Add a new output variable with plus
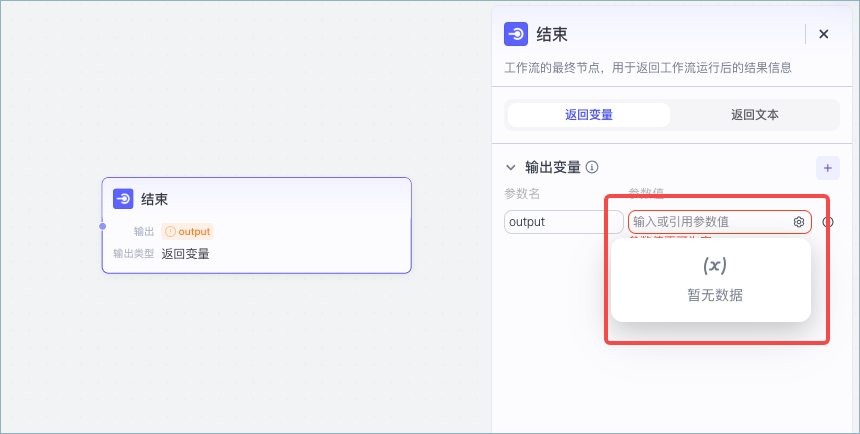The image size is (860, 434). pyautogui.click(x=827, y=167)
